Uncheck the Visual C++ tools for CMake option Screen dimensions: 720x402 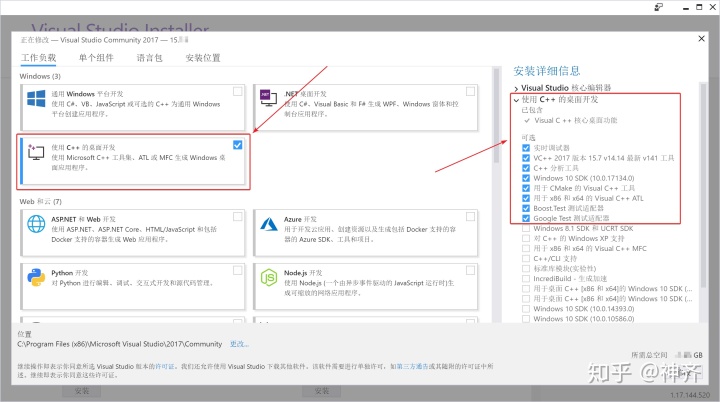[x=526, y=188]
